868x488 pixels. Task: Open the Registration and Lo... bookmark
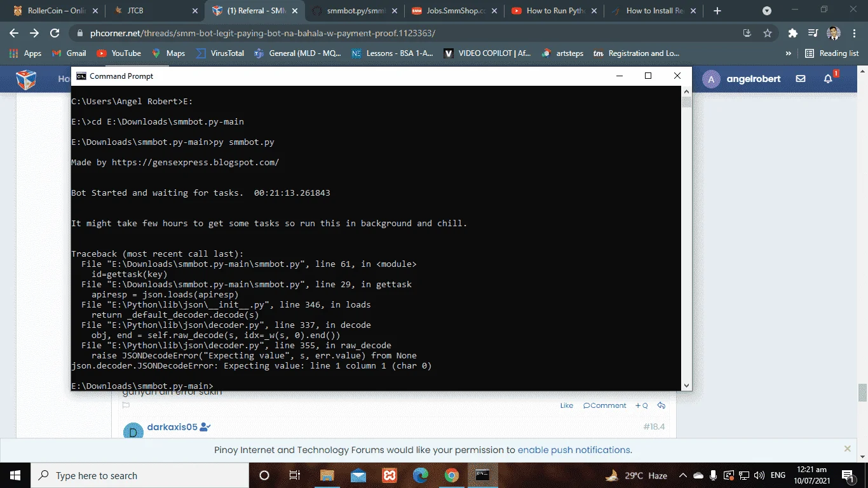point(637,53)
